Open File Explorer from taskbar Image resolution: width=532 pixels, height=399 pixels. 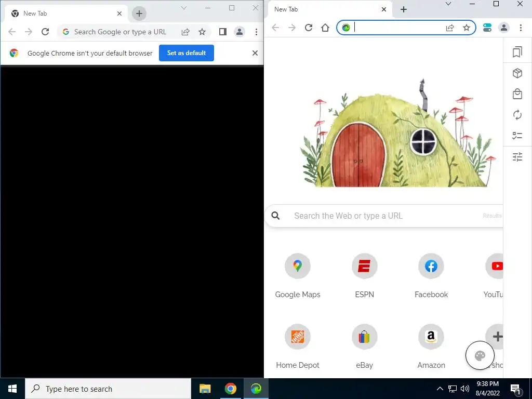pos(205,389)
